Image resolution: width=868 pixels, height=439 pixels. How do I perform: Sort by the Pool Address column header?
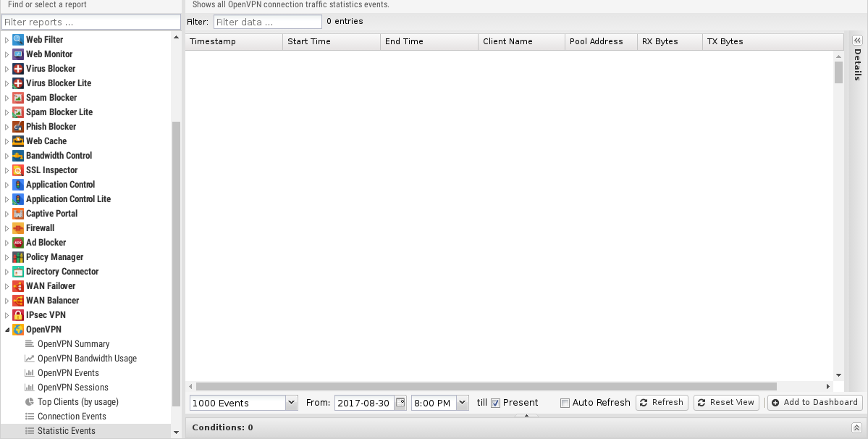point(601,41)
